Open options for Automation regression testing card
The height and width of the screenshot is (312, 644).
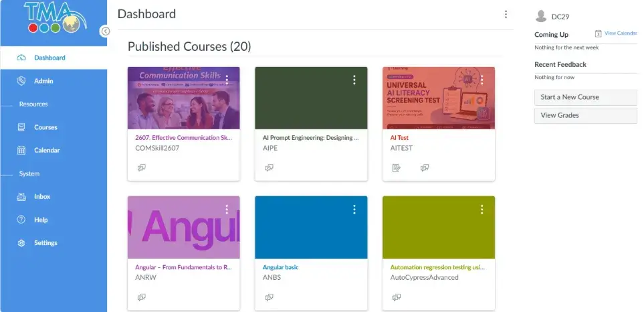481,210
